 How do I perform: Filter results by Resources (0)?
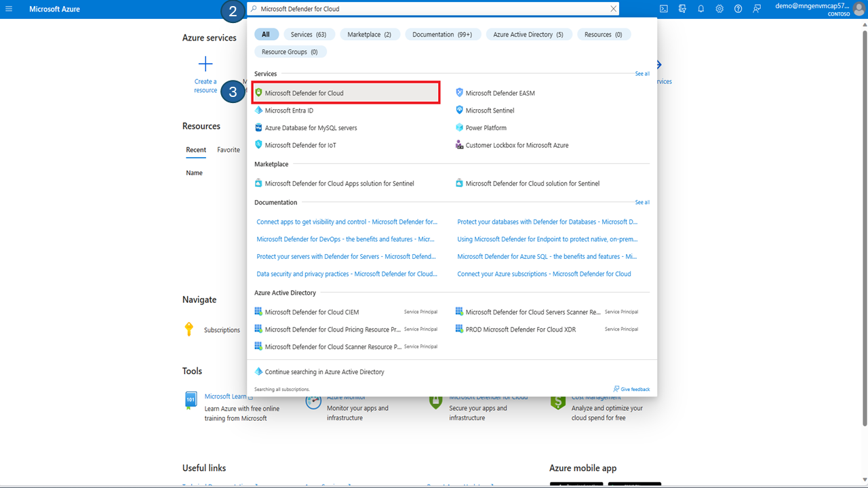coord(604,35)
